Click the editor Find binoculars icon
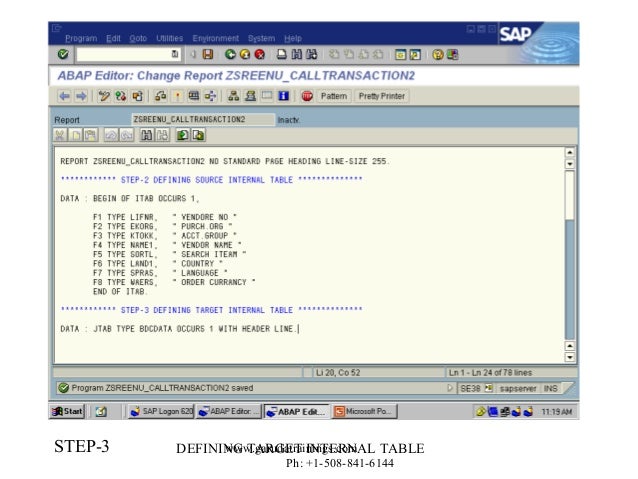This screenshot has height=479, width=638. pos(146,135)
